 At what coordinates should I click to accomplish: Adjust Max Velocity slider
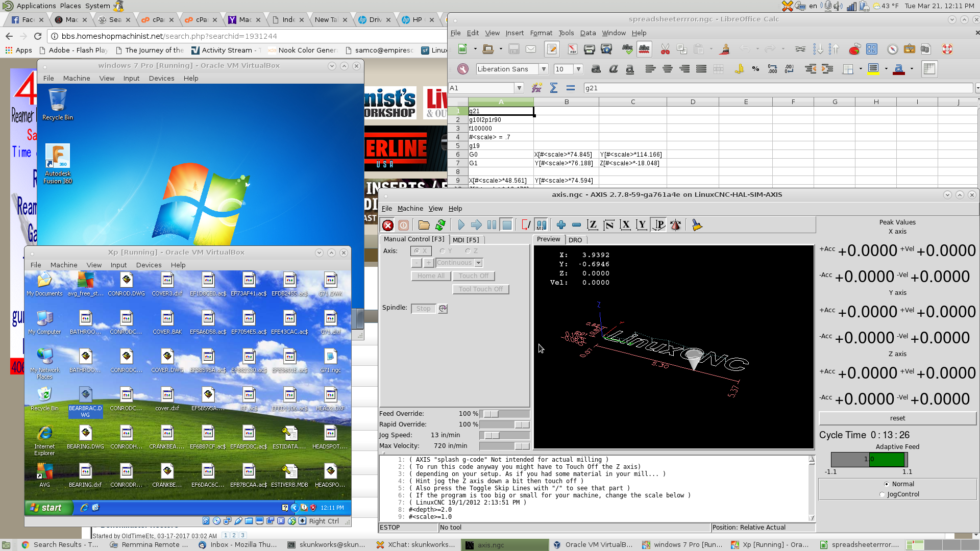(504, 446)
